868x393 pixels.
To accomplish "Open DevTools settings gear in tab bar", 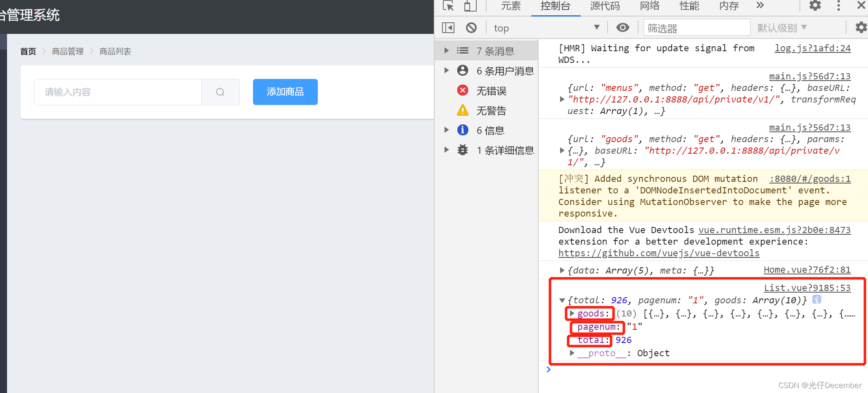I will point(815,5).
